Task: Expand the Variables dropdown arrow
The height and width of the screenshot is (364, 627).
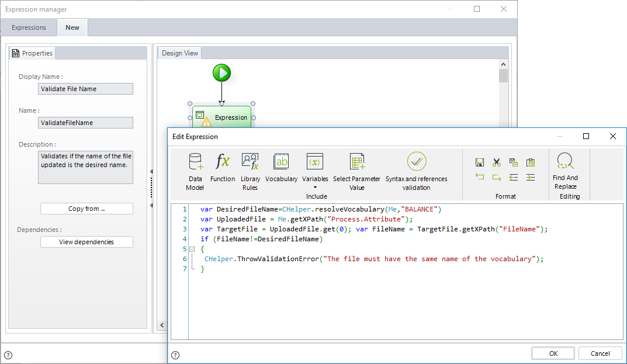Action: pyautogui.click(x=315, y=188)
